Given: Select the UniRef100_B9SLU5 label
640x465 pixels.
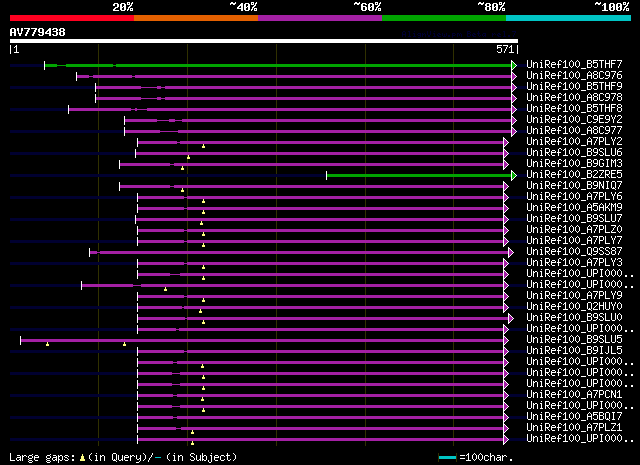Looking at the screenshot, I should click(x=574, y=340).
